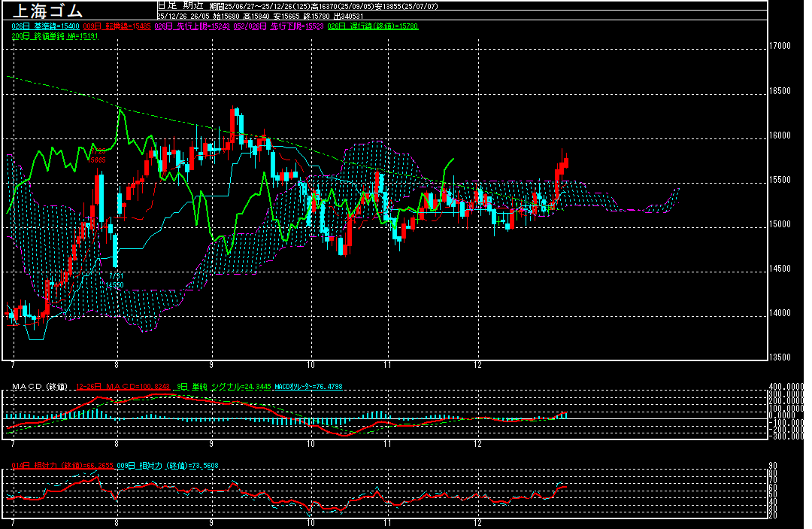Select the 12-26日 MACD=100.8243 indicator label

[x=113, y=387]
